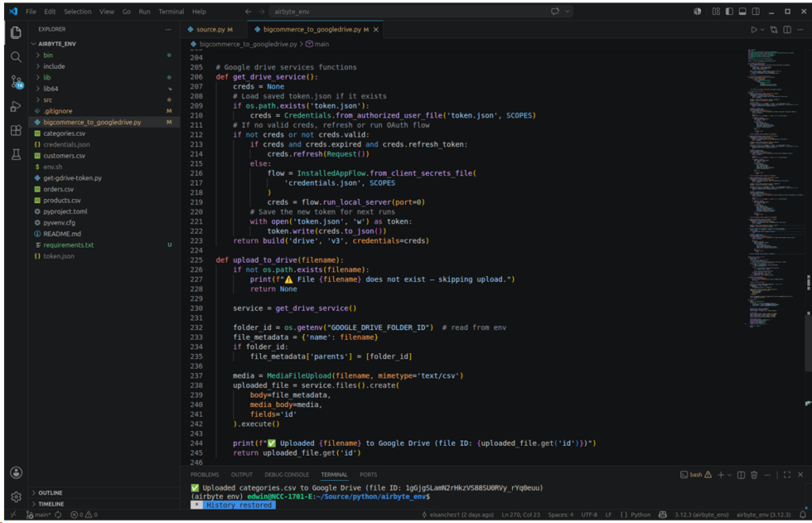Click the Run Python File play icon
Image resolution: width=812 pixels, height=523 pixels.
pos(754,29)
